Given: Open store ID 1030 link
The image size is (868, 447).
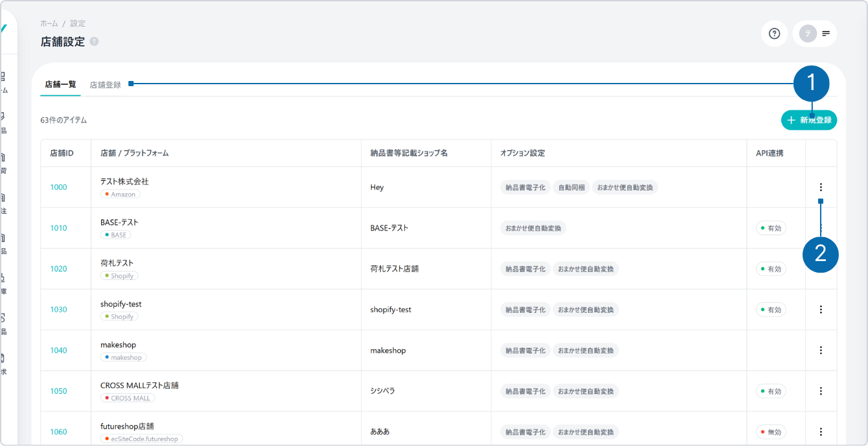Looking at the screenshot, I should (58, 310).
